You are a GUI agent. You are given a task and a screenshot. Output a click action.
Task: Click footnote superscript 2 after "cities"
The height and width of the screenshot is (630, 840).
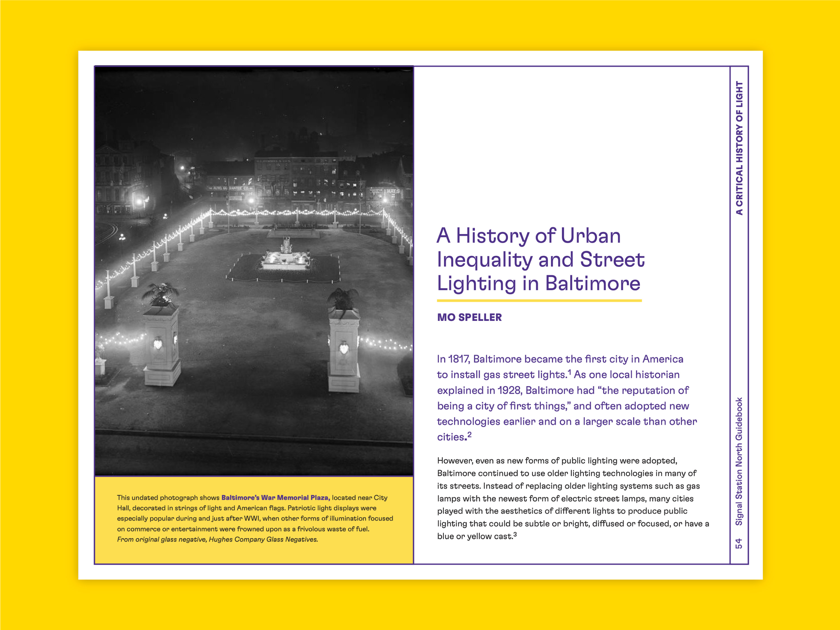(469, 435)
